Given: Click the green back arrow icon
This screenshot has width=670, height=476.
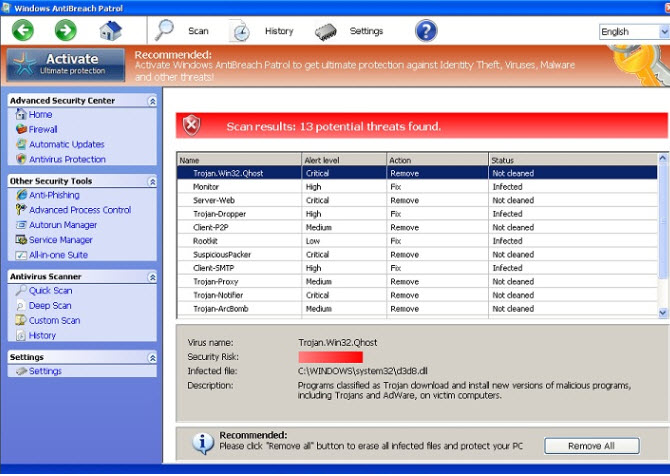Looking at the screenshot, I should (23, 31).
